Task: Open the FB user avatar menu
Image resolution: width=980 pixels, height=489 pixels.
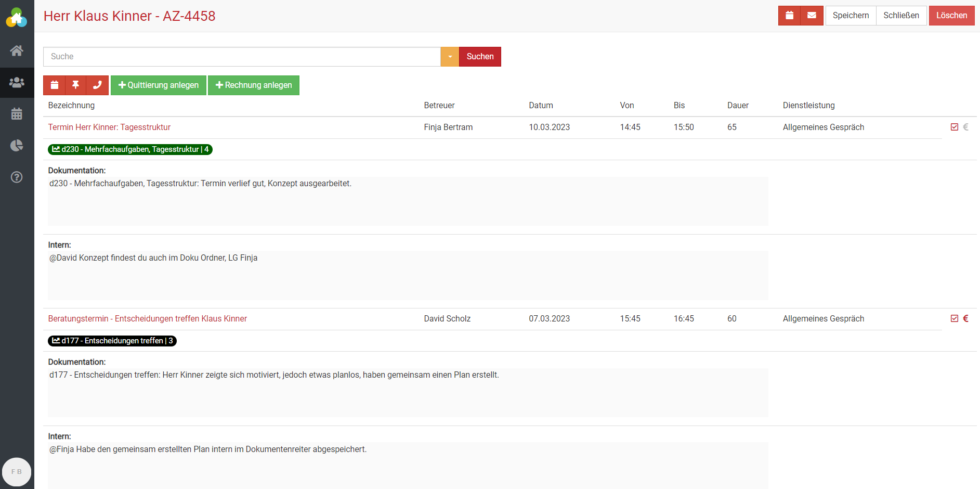Action: (17, 472)
